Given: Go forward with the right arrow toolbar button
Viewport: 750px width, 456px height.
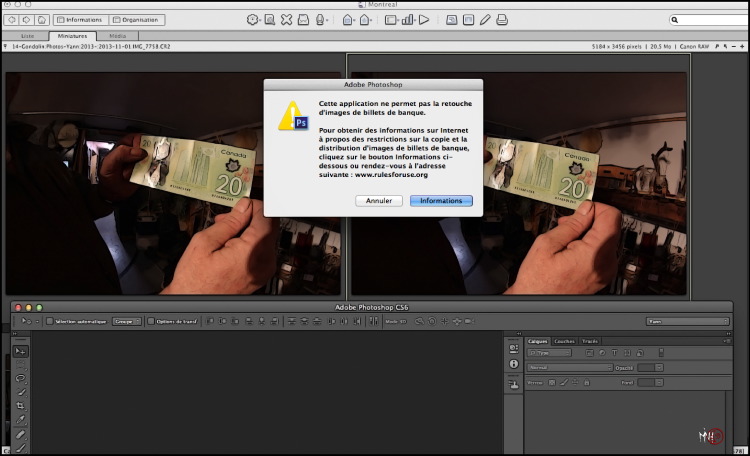Looking at the screenshot, I should (x=27, y=20).
